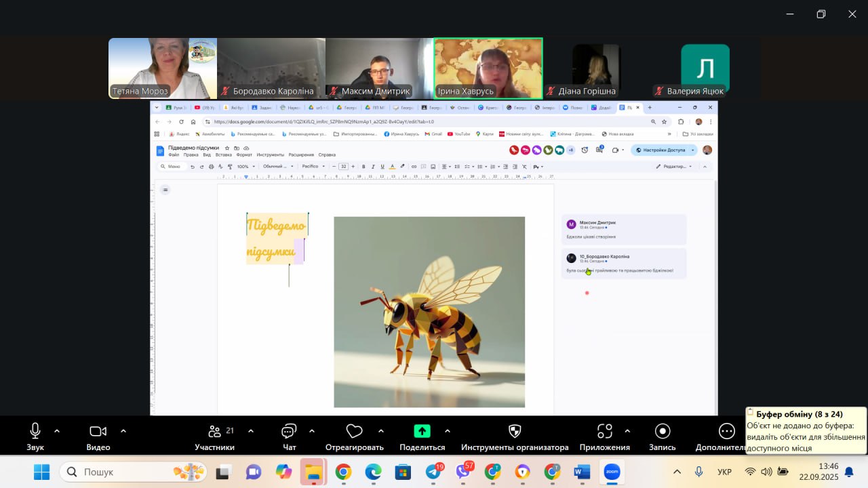The image size is (868, 488).
Task: Open the Формат menu in Google Docs
Action: pos(244,155)
